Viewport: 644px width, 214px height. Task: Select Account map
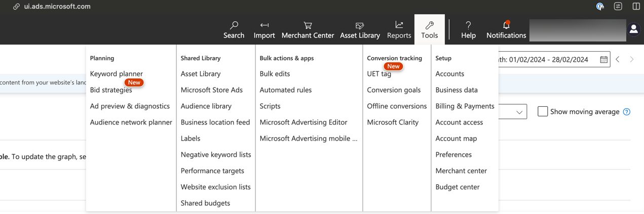pyautogui.click(x=456, y=139)
